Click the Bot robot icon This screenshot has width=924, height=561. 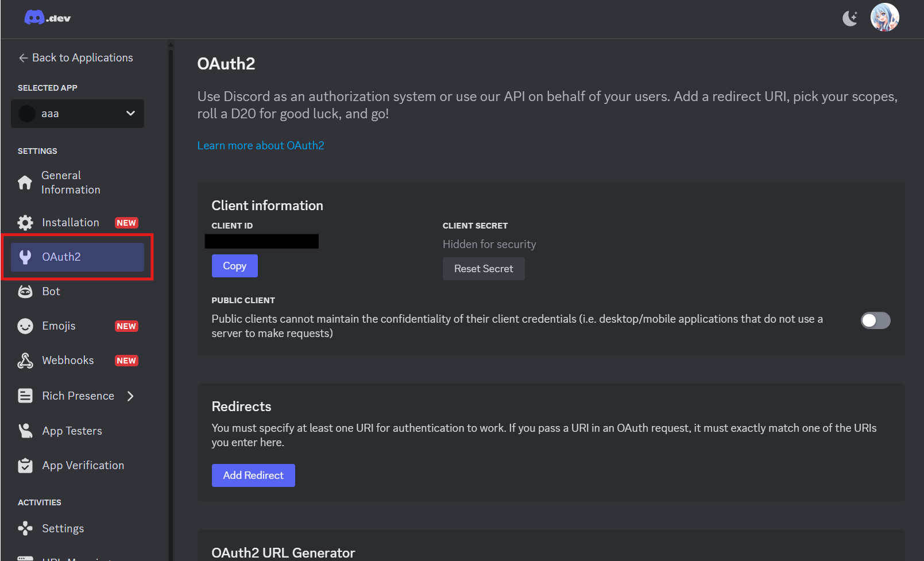pos(25,292)
